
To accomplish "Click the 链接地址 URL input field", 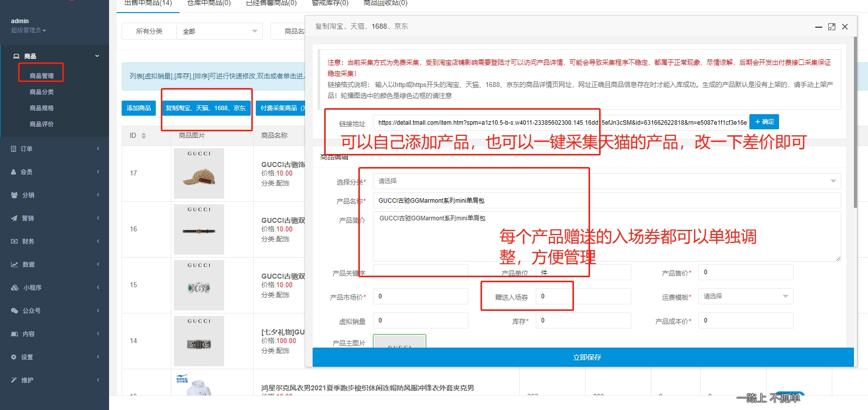I will [x=560, y=123].
